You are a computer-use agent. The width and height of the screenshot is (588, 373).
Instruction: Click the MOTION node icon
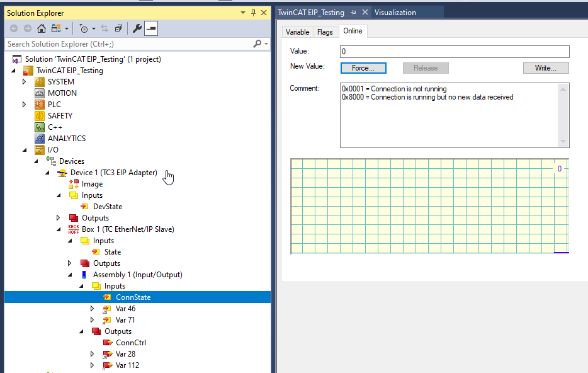(40, 93)
